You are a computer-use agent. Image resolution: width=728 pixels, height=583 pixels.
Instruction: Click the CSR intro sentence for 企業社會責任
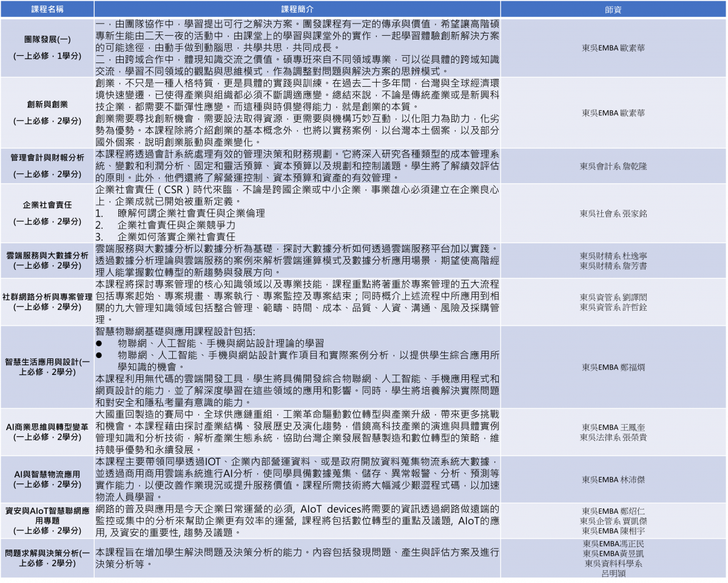pyautogui.click(x=297, y=195)
